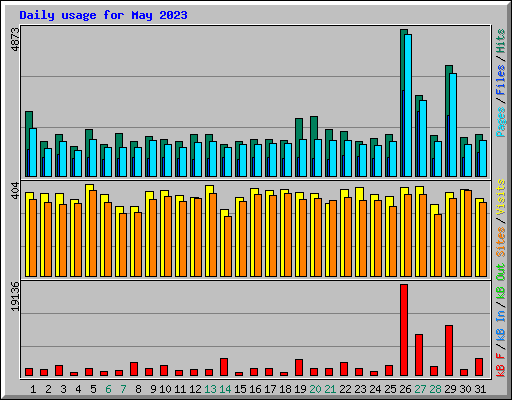Image resolution: width=512 pixels, height=400 pixels.
Task: Click the 19136 axis value
Action: click(x=15, y=297)
